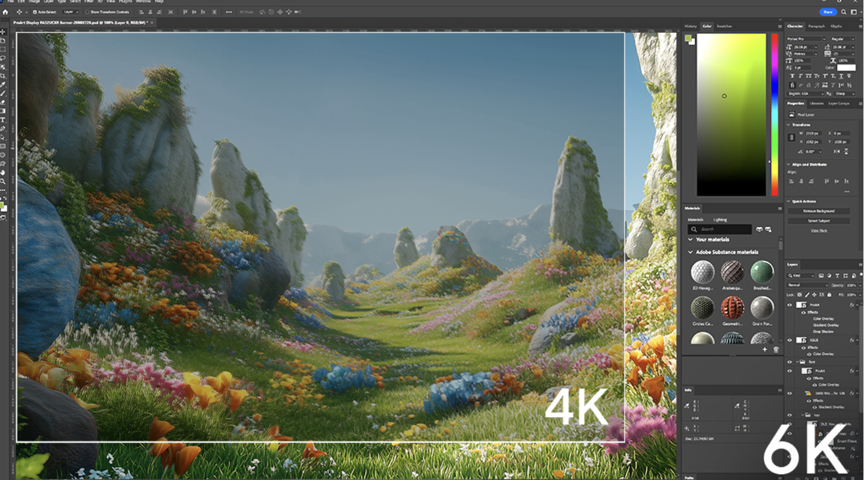Collapse the Transform section in Properties
This screenshot has width=868, height=480.
click(x=788, y=125)
